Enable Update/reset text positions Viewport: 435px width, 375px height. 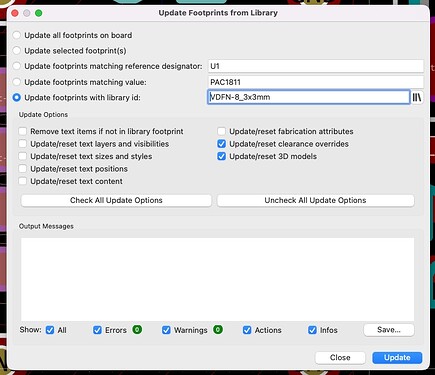pos(23,169)
